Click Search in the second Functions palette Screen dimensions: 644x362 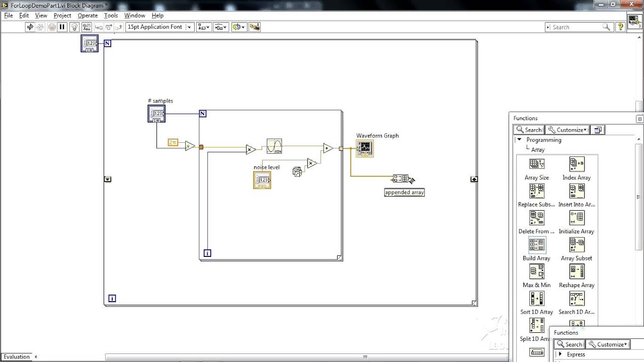tap(569, 344)
